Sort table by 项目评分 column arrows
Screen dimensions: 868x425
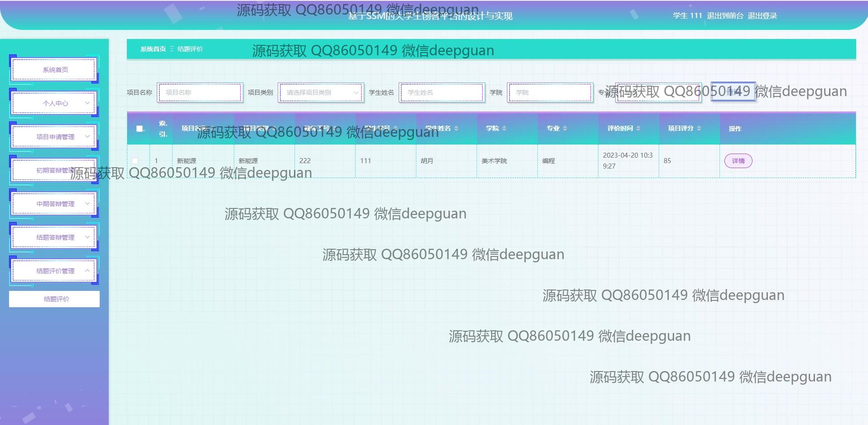(699, 129)
